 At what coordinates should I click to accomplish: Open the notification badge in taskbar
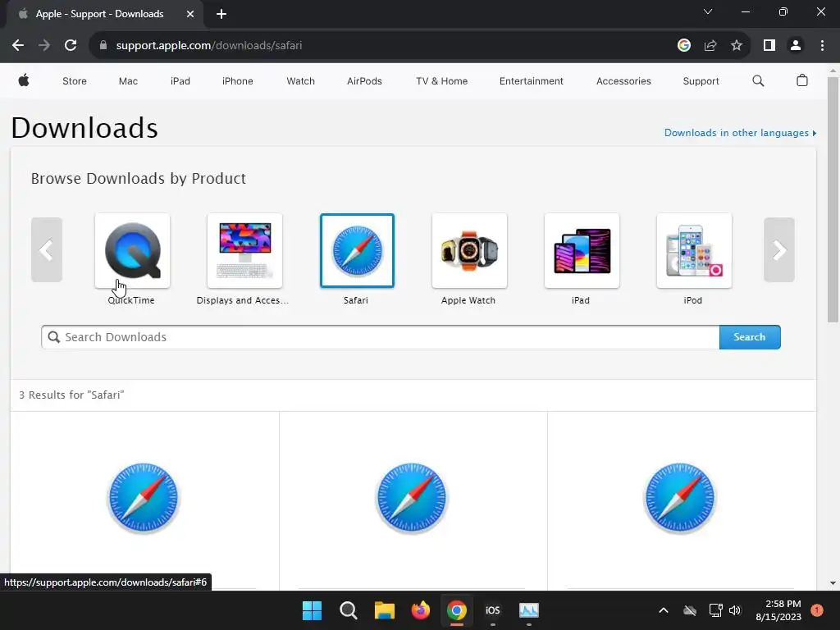click(x=817, y=610)
